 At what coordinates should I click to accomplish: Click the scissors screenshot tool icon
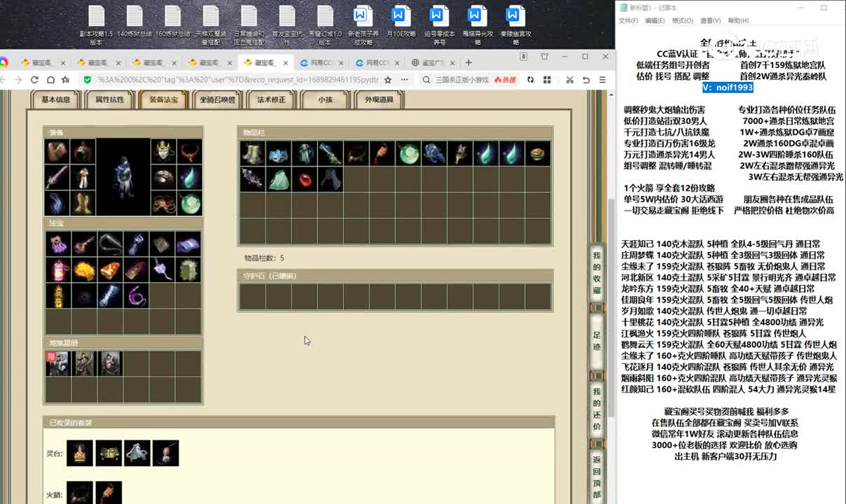coord(569,80)
